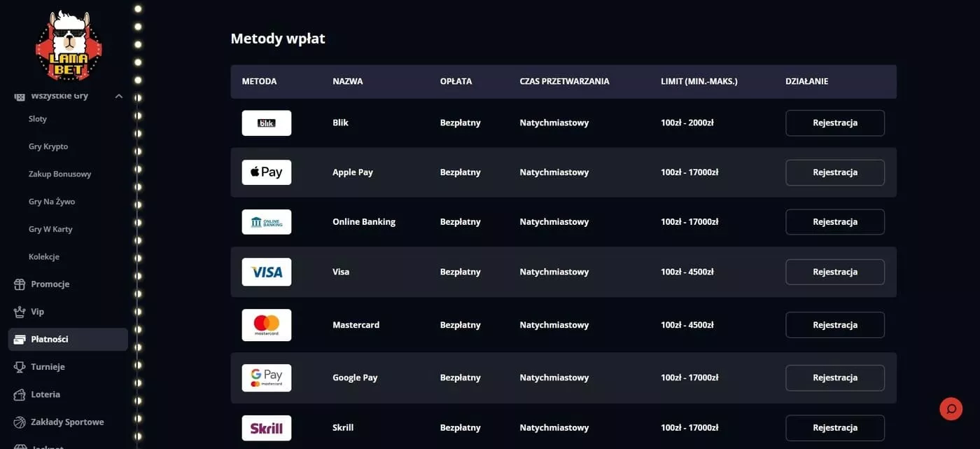Click the Zakłady Sportowe basketball icon
Screen dimensions: 980x449
click(20, 422)
